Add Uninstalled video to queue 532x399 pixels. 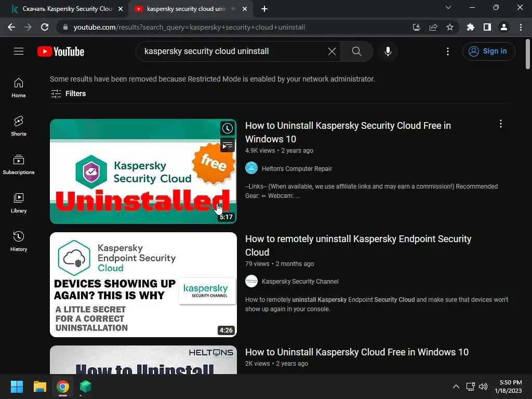coord(228,145)
